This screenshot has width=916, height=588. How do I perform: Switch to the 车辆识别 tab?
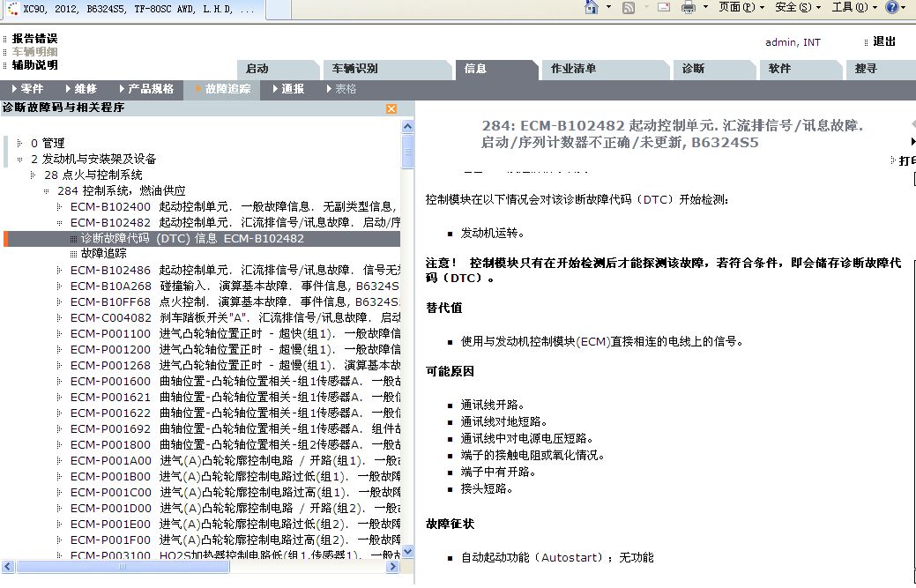tap(354, 69)
